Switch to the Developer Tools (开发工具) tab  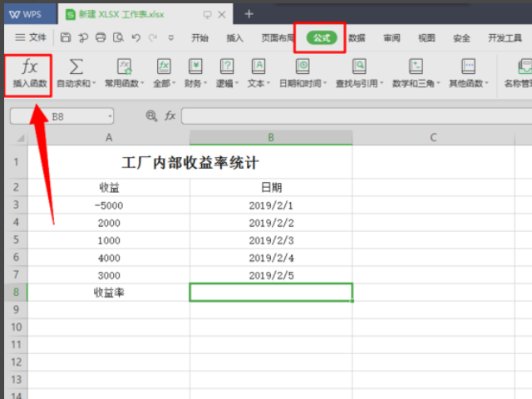(x=505, y=37)
